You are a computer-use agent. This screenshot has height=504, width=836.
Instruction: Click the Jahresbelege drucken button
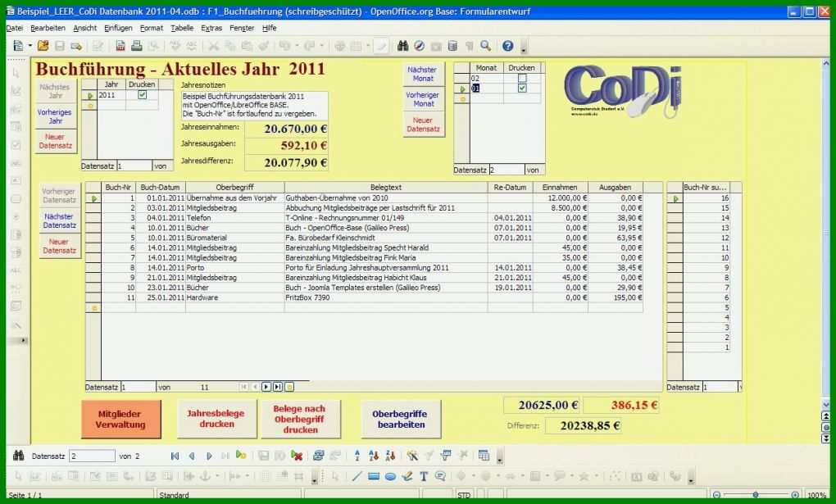click(x=216, y=419)
